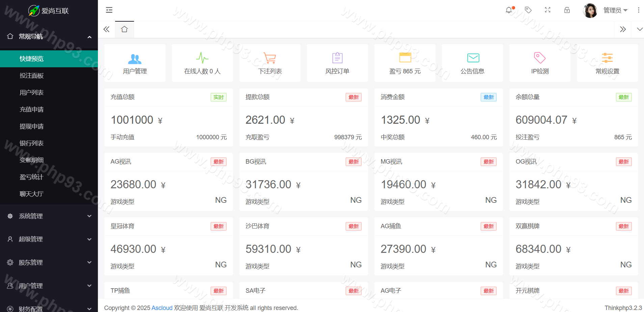Click the Ascloud footer link

click(162, 308)
